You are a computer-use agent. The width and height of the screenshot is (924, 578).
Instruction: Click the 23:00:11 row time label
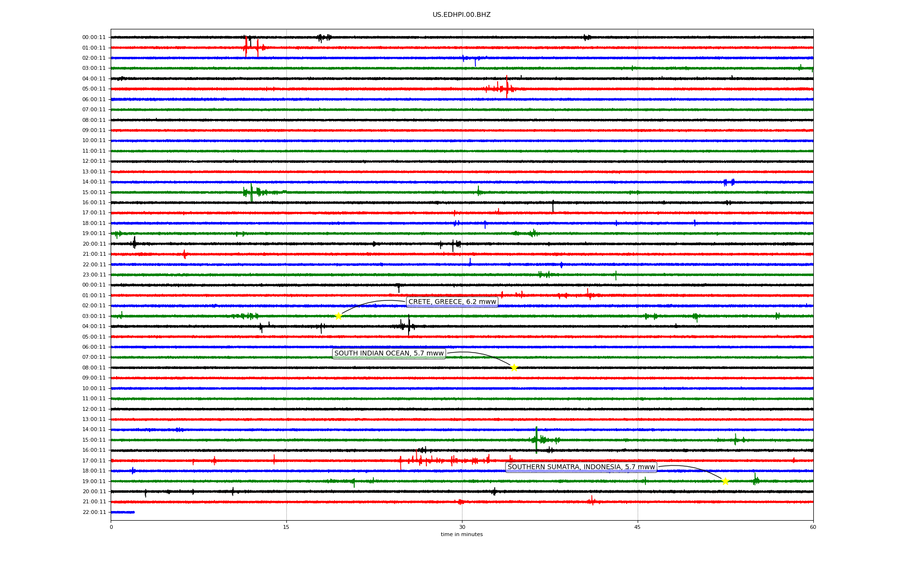click(x=94, y=275)
